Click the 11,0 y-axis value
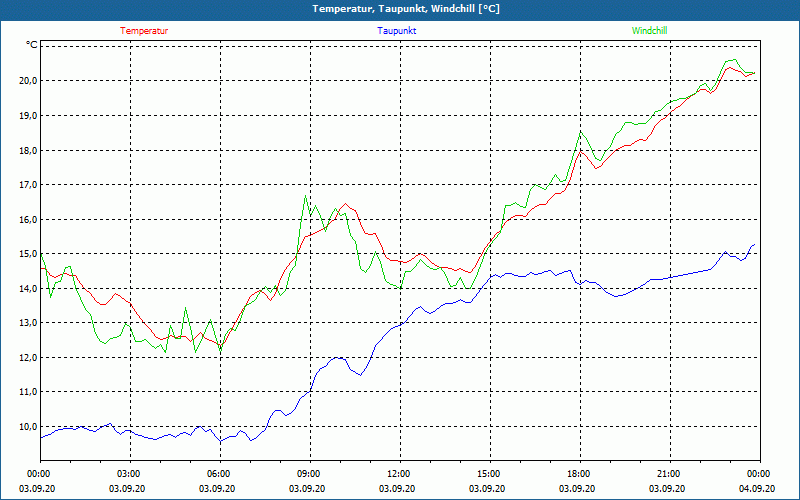 click(x=28, y=392)
